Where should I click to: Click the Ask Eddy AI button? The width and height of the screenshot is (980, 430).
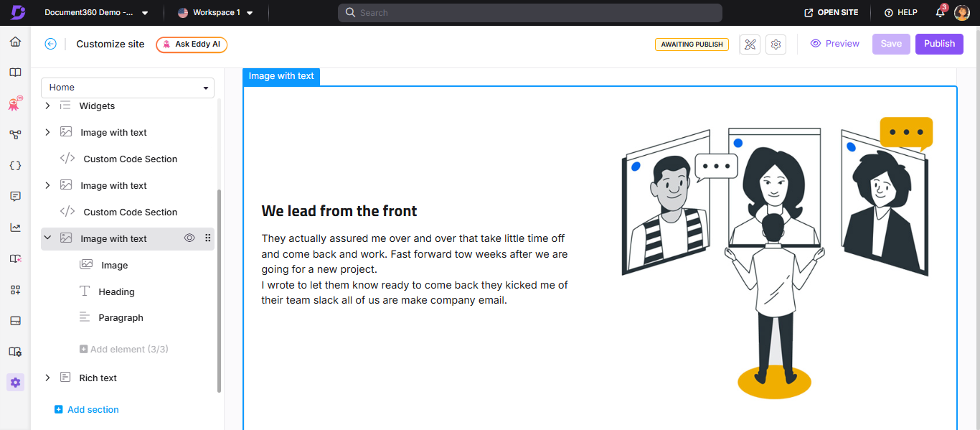click(x=192, y=45)
